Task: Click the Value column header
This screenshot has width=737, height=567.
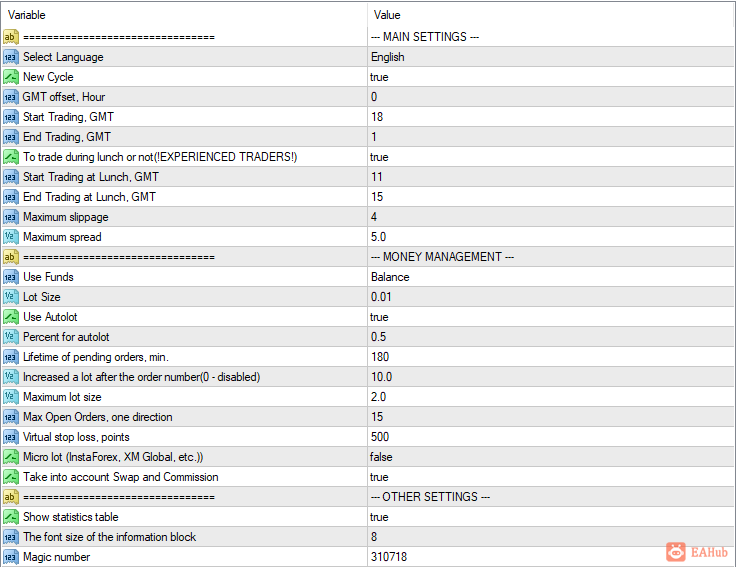Action: pyautogui.click(x=387, y=15)
